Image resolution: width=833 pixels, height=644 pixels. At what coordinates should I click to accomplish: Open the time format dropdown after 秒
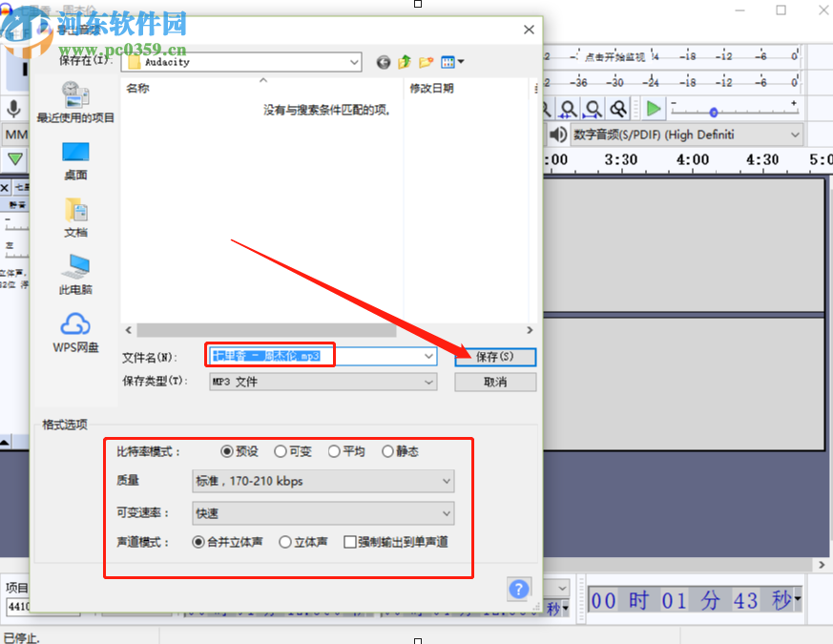pos(797,599)
